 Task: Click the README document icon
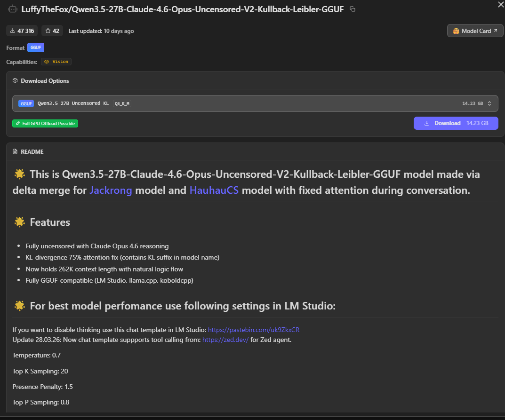[x=15, y=151]
